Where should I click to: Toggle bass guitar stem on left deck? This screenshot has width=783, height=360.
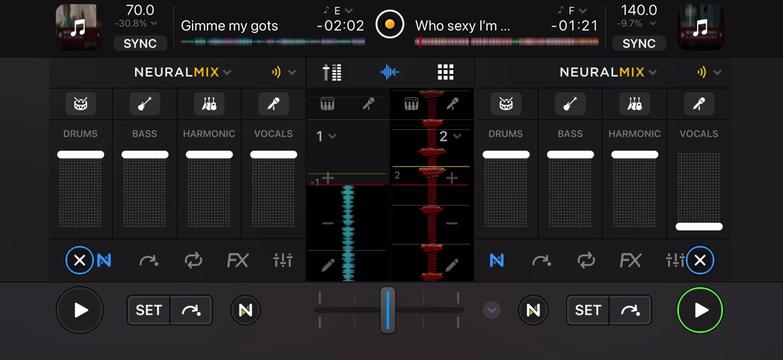(x=145, y=104)
